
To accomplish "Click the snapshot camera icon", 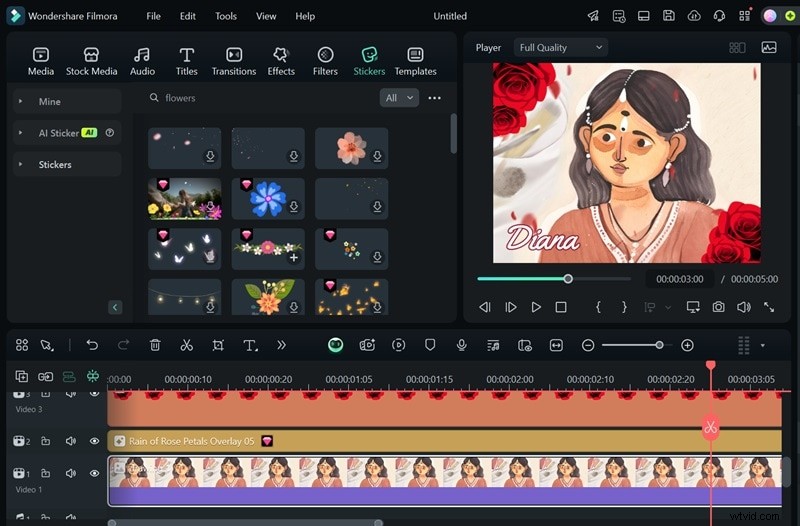I will (x=718, y=307).
